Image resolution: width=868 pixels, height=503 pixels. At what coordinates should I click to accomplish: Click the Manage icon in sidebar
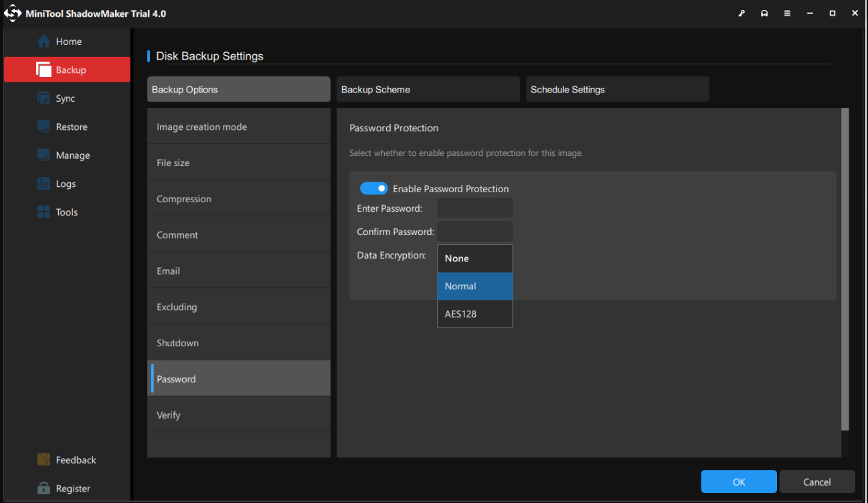coord(44,155)
